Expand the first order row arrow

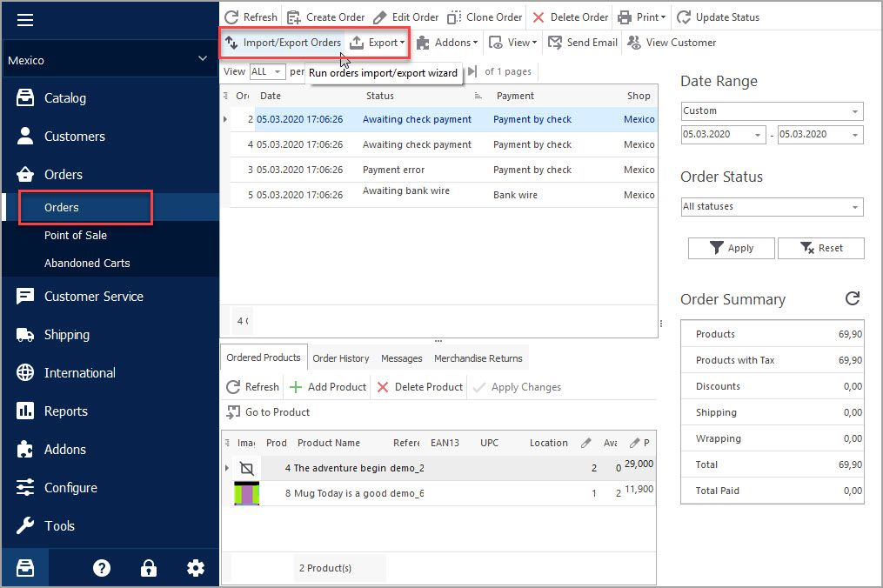coord(225,119)
